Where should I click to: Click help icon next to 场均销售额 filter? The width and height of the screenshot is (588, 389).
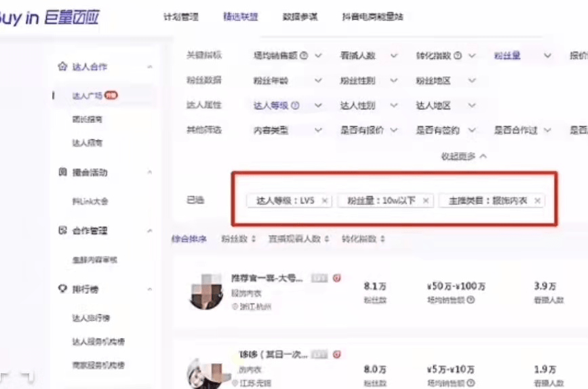304,56
